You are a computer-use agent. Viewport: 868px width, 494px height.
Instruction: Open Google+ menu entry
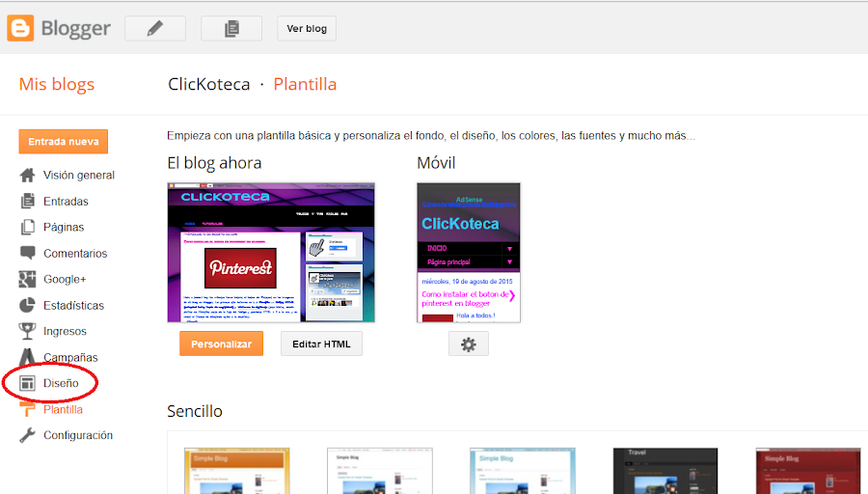tap(65, 279)
